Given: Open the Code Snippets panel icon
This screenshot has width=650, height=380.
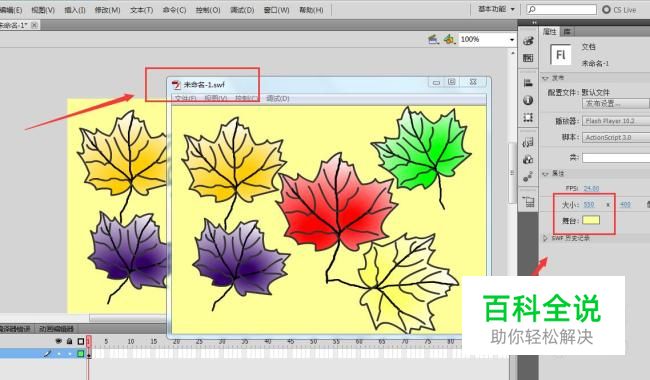Looking at the screenshot, I should tap(528, 143).
